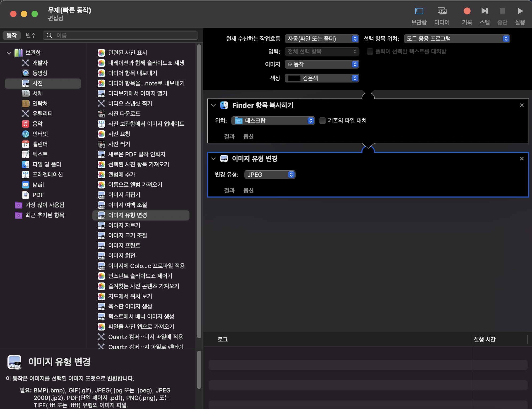Viewport: 532px width, 409px height.
Task: Click the 이름 search field
Action: click(120, 36)
